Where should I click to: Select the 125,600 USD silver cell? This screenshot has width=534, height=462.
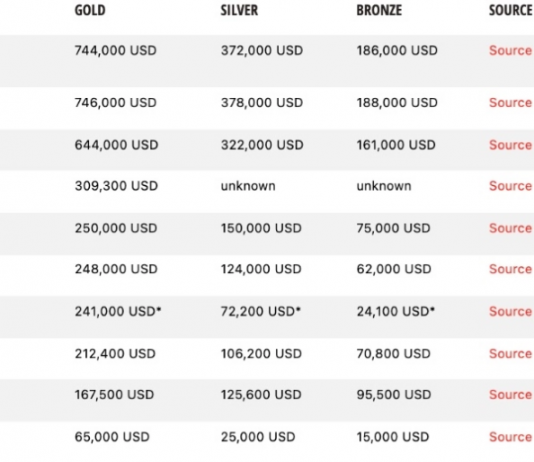click(261, 395)
